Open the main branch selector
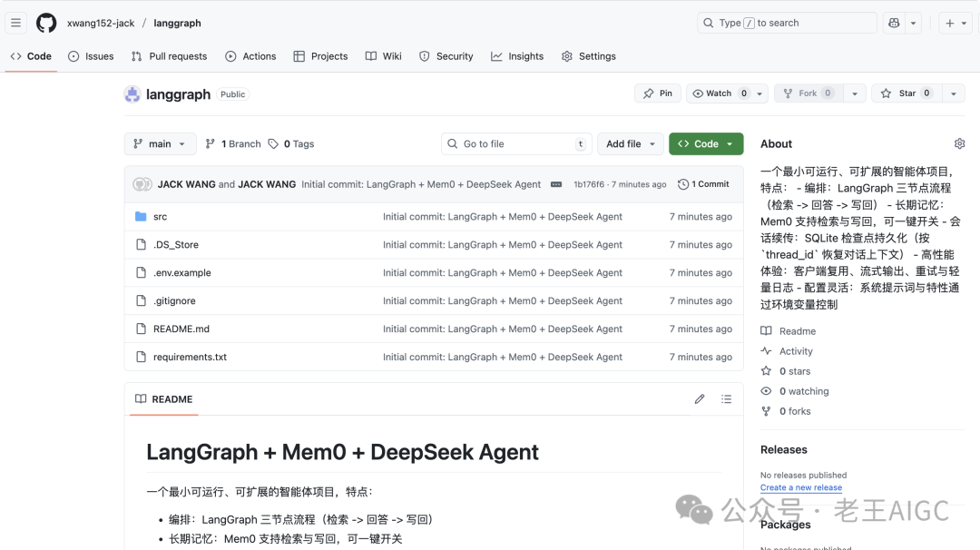This screenshot has width=980, height=550. pos(160,143)
